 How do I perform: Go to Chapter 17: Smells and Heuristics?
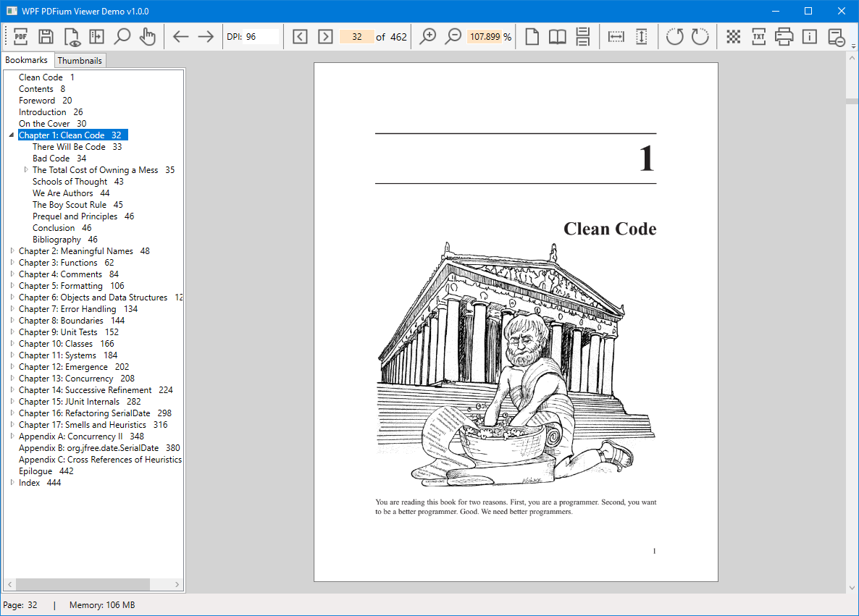[x=93, y=425]
